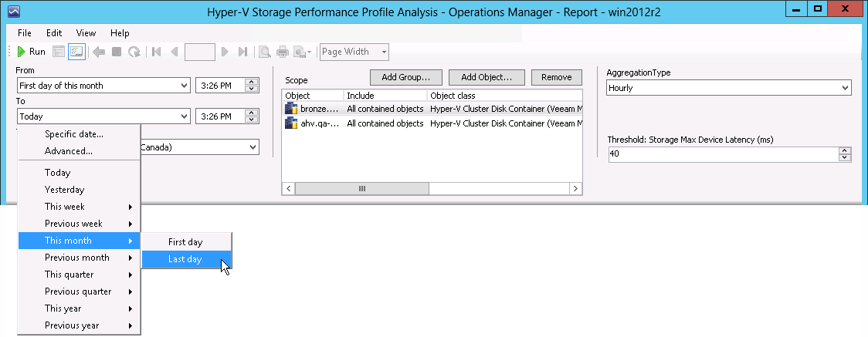Open the AggregationType Hourly dropdown
The image size is (868, 337).
[x=728, y=88]
